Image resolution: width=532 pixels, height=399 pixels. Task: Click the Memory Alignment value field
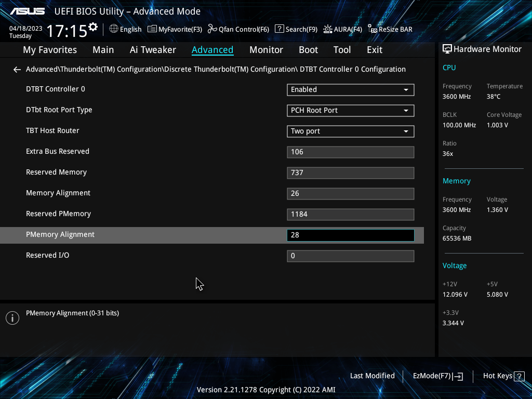tap(351, 194)
